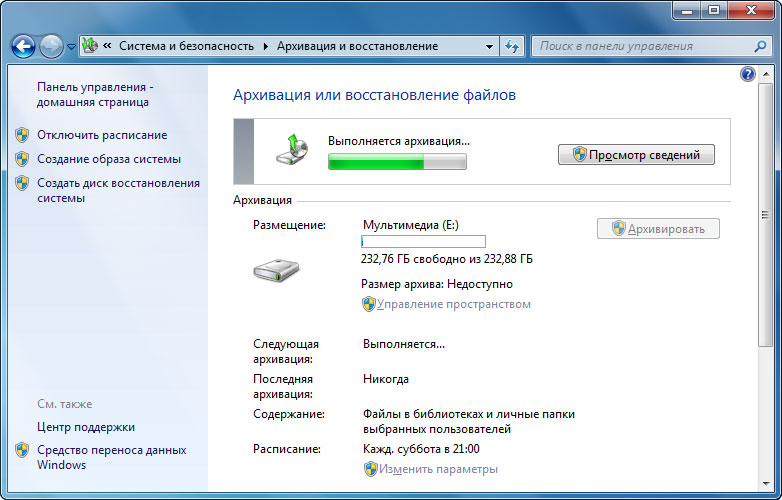Click shield icon beside 'Создание образа системы'
782x500 pixels.
tap(21, 159)
